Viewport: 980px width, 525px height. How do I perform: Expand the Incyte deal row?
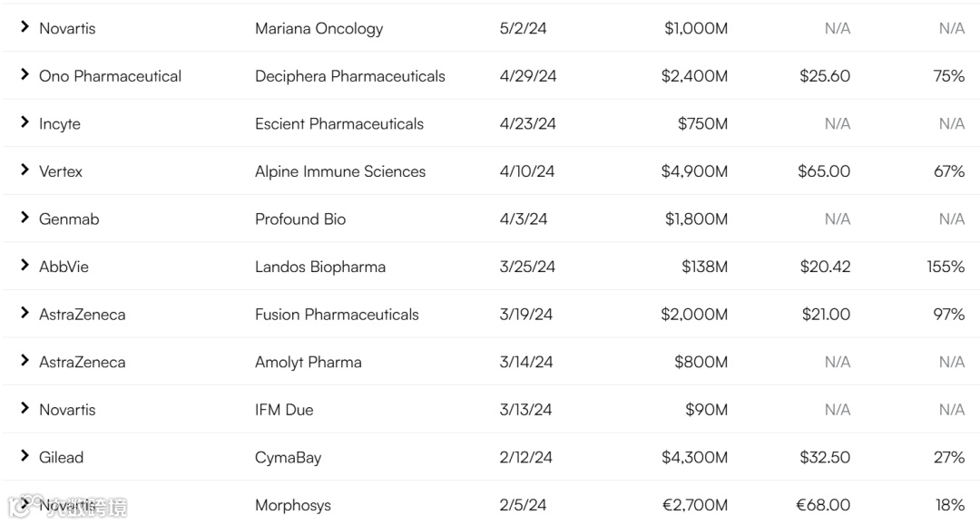pos(24,123)
